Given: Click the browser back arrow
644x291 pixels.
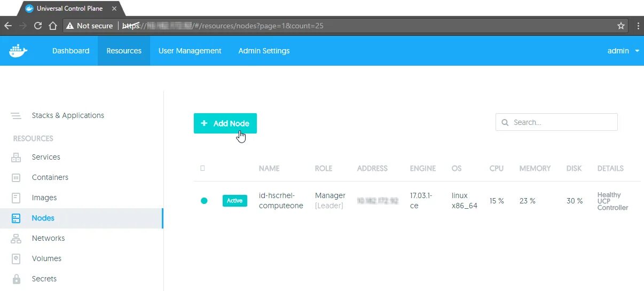Looking at the screenshot, I should coord(8,26).
